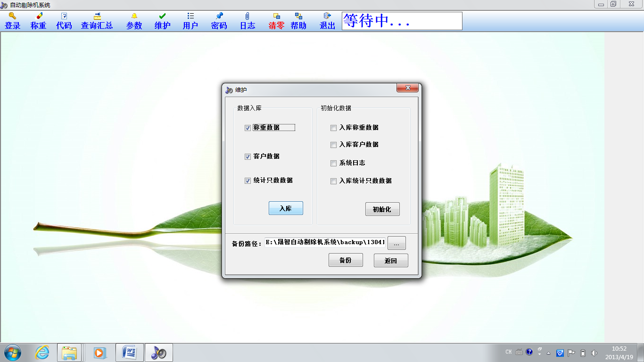The height and width of the screenshot is (362, 644).
Task: Click the 备份路径 path input field
Action: [325, 243]
